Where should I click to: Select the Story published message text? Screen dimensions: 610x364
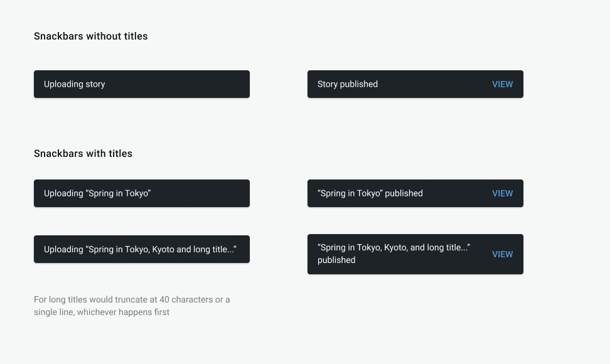pyautogui.click(x=347, y=83)
